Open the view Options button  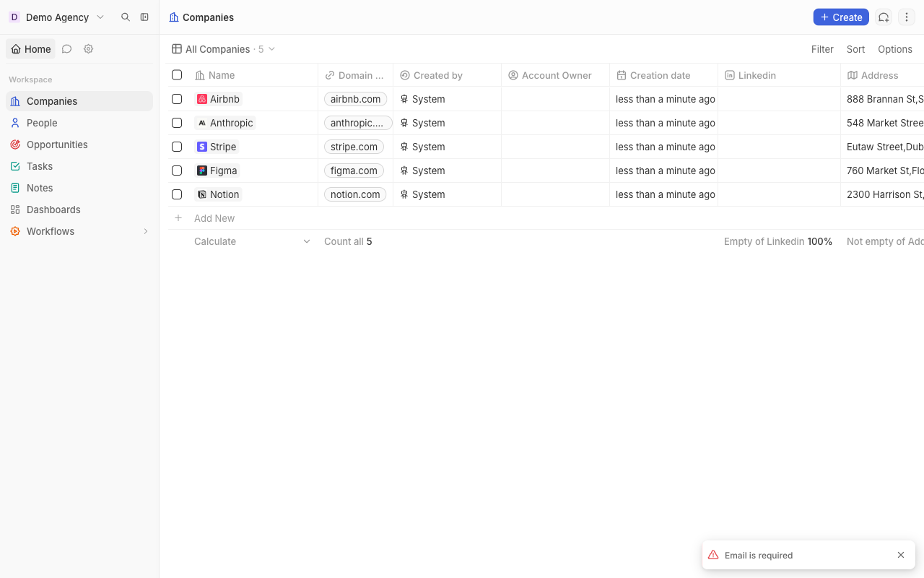[x=895, y=49]
